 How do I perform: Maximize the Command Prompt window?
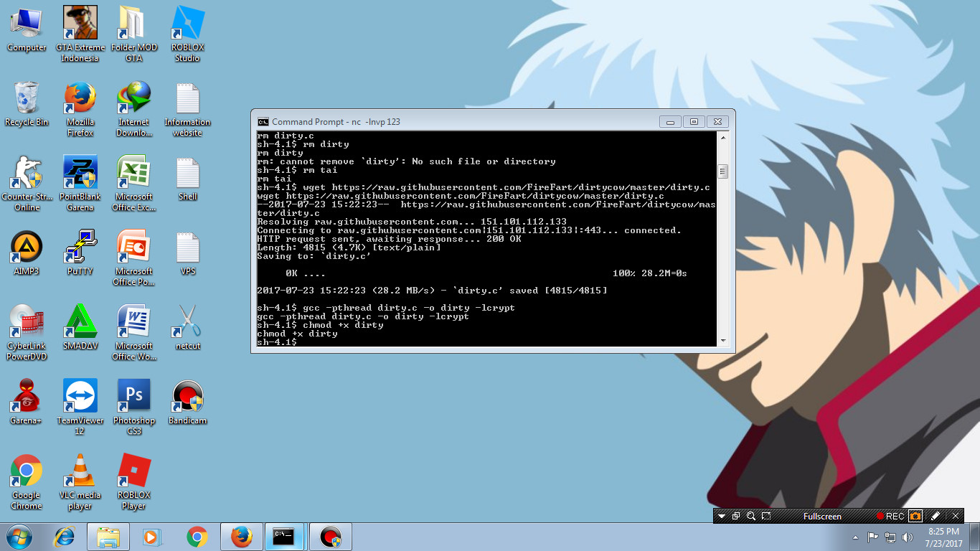tap(694, 122)
